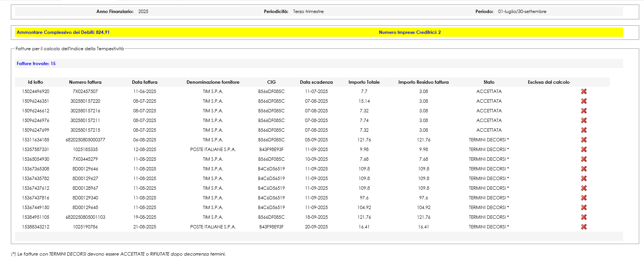Screen dimensions: 644x263
Task: Select the 'Stato' column header
Action: point(489,82)
